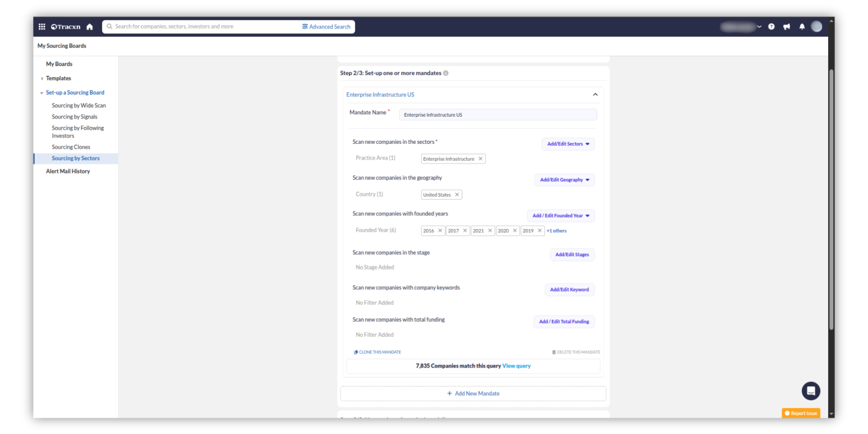868x434 pixels.
Task: Open the apps grid menu icon
Action: [42, 27]
